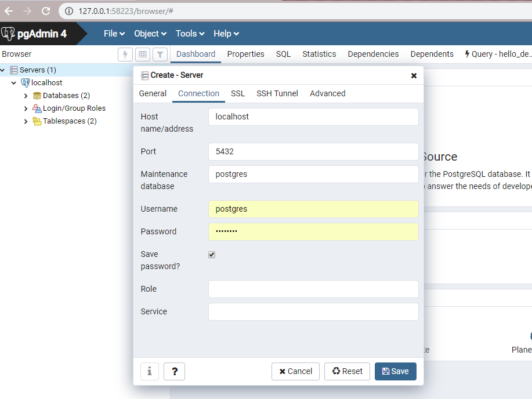Click the site info icon in the address bar
The width and height of the screenshot is (532, 399).
pyautogui.click(x=69, y=11)
